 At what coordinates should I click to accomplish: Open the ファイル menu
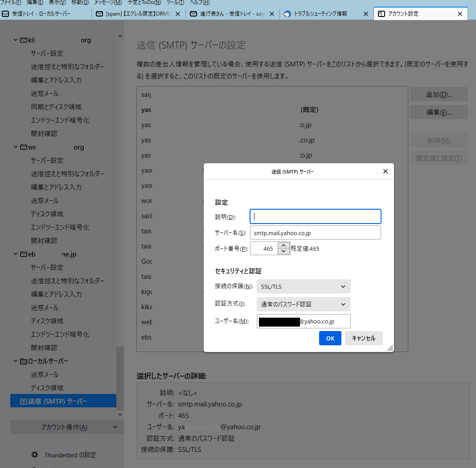click(11, 2)
